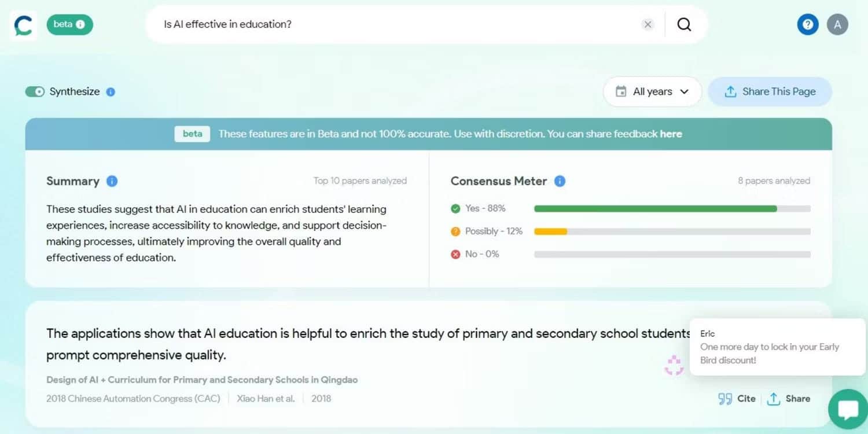Viewport: 868px width, 434px height.
Task: Click the Share This Page button
Action: point(770,92)
